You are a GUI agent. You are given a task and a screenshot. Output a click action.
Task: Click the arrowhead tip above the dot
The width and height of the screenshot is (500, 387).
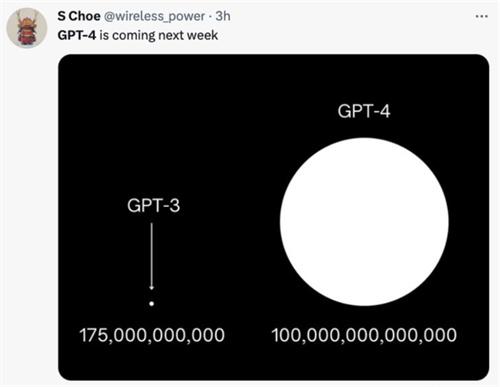[152, 288]
